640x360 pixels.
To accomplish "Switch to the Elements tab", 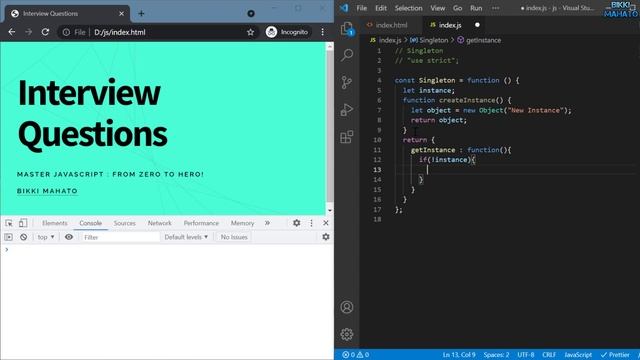I will click(55, 223).
